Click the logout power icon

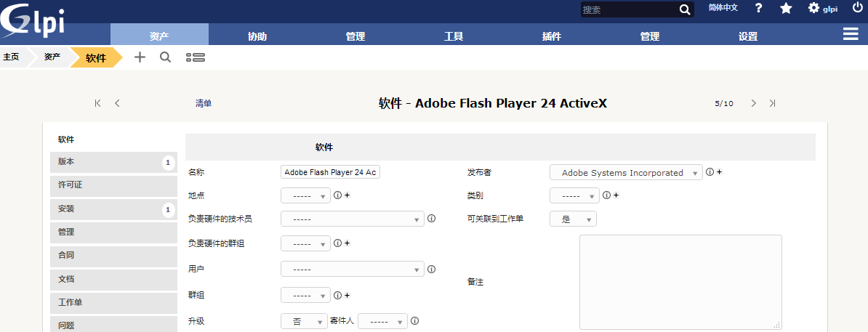click(857, 8)
